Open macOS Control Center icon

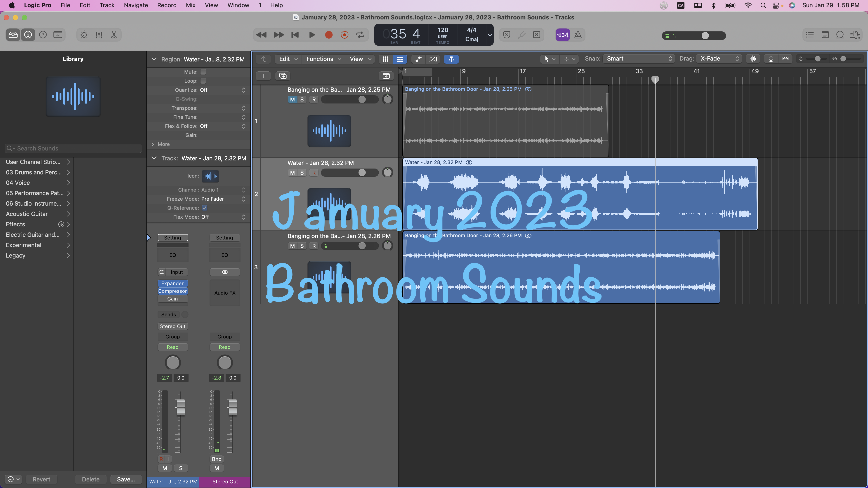point(776,5)
